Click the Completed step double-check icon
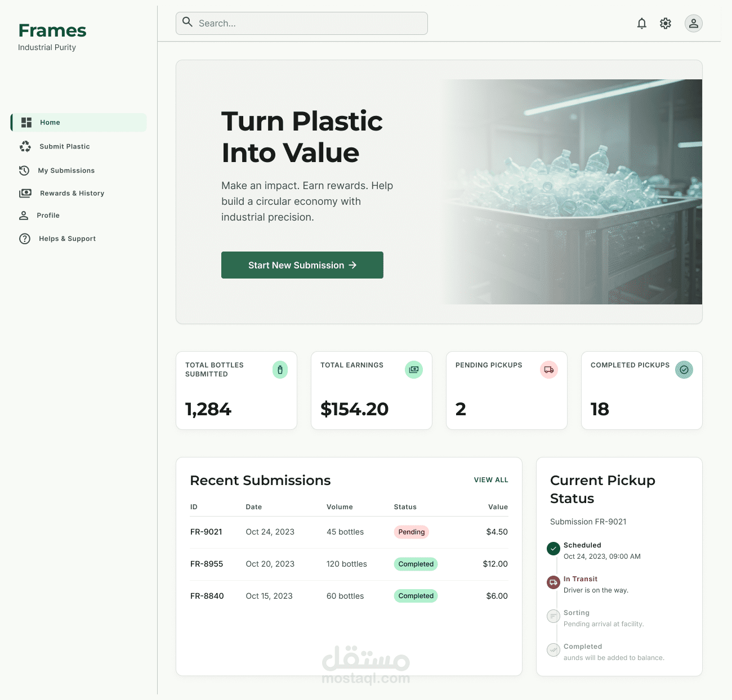 pos(554,650)
